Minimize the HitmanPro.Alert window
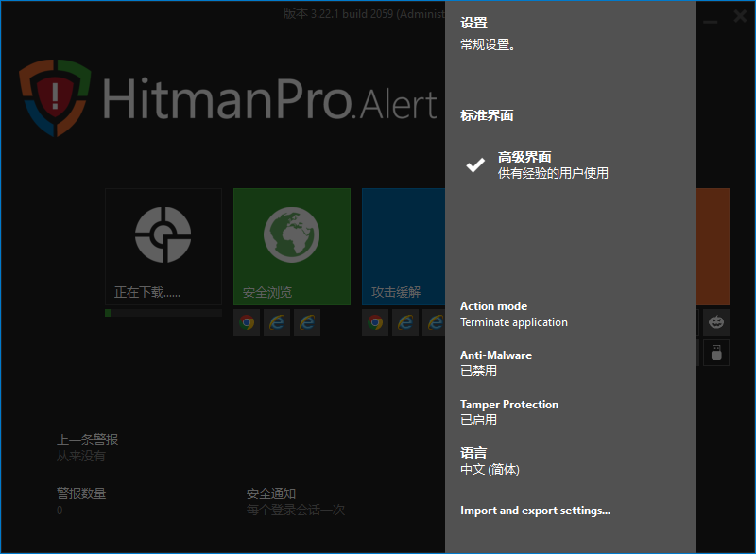This screenshot has width=756, height=554. click(x=711, y=22)
